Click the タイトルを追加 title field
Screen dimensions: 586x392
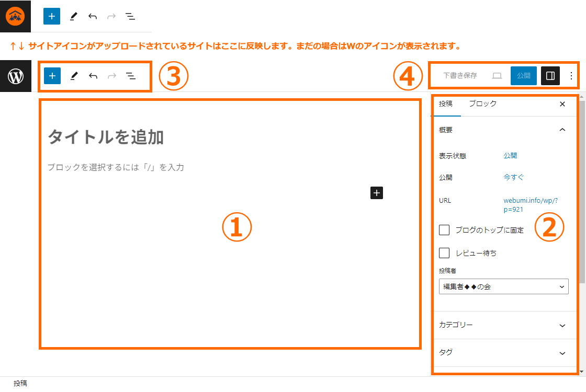[x=106, y=137]
